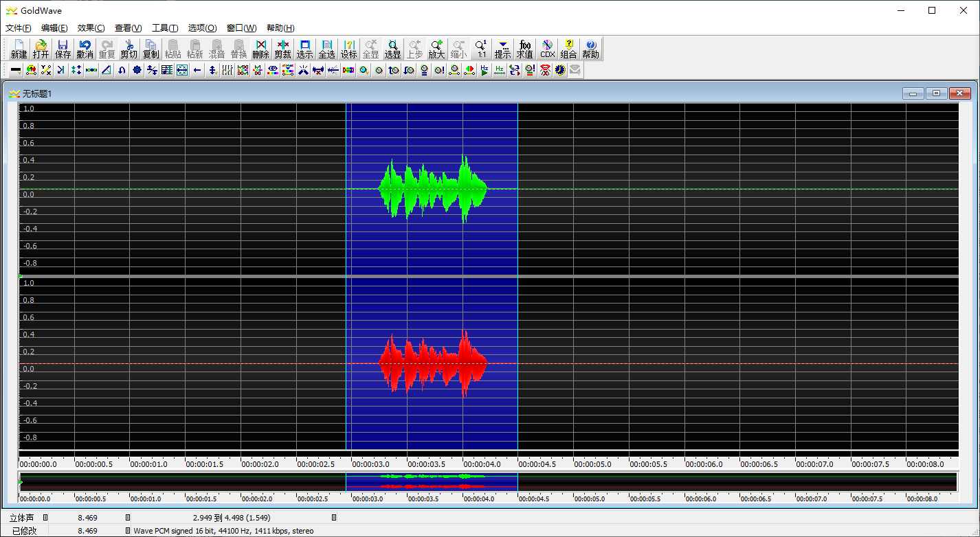This screenshot has width=980, height=537.
Task: Open the 效果(C) effects menu
Action: click(91, 28)
